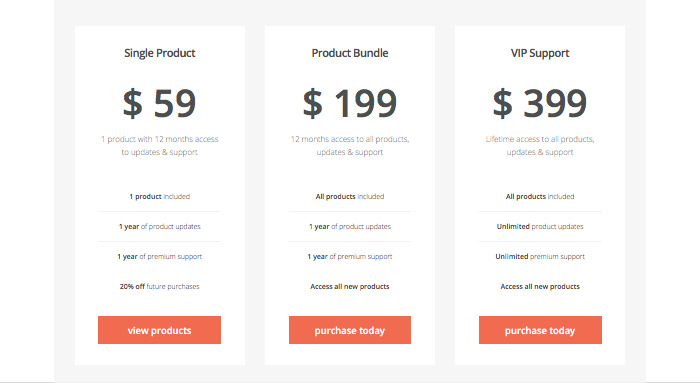
Task: Click '1 product included' feature row
Action: (159, 196)
